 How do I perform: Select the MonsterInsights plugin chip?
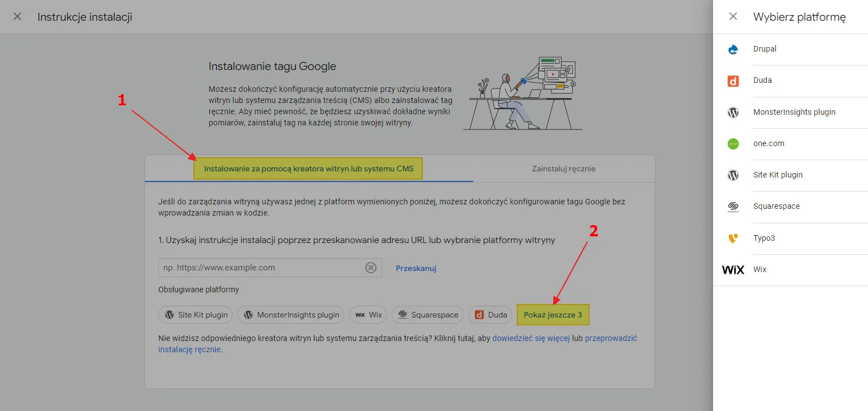tap(291, 315)
